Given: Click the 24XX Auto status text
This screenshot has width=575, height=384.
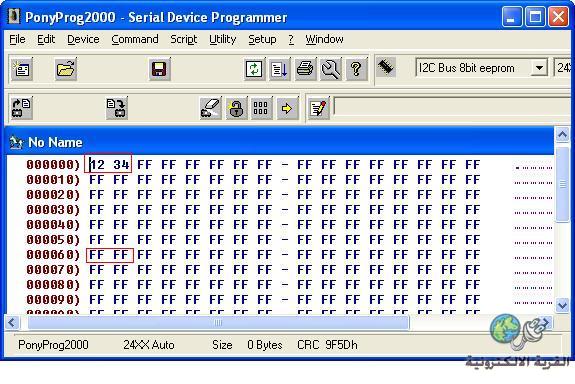Looking at the screenshot, I should (149, 345).
